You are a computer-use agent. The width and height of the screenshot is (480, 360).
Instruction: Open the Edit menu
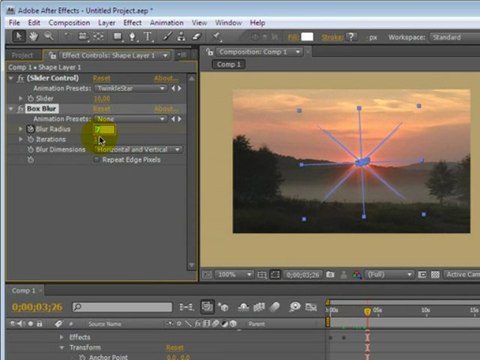34,23
